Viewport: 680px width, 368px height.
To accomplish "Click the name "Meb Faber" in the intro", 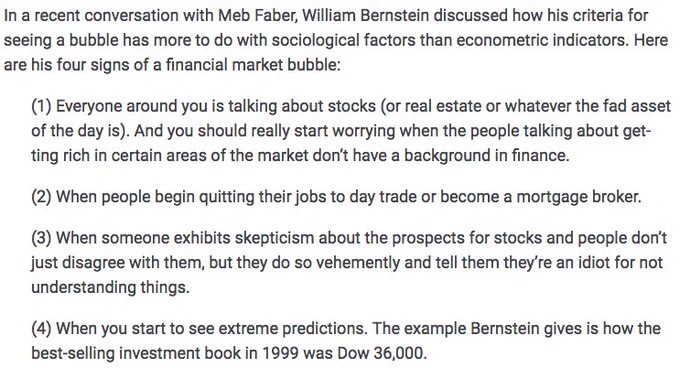I will [257, 16].
